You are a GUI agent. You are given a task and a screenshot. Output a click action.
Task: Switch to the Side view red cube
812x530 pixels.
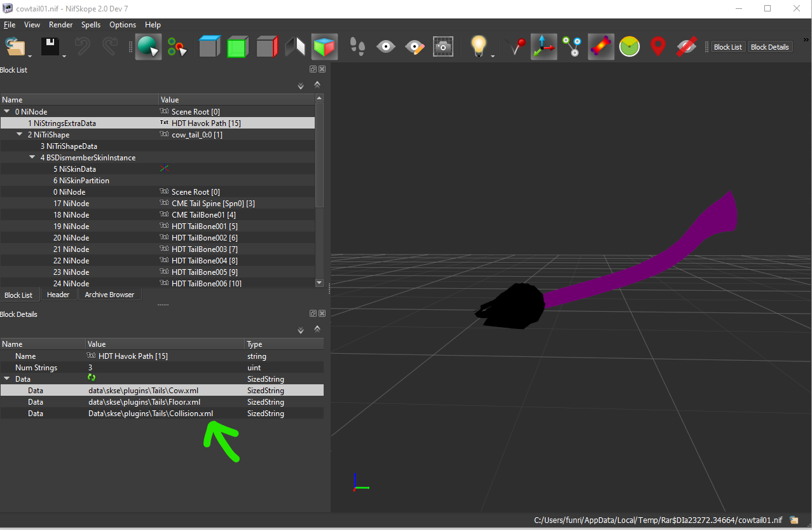pyautogui.click(x=266, y=46)
